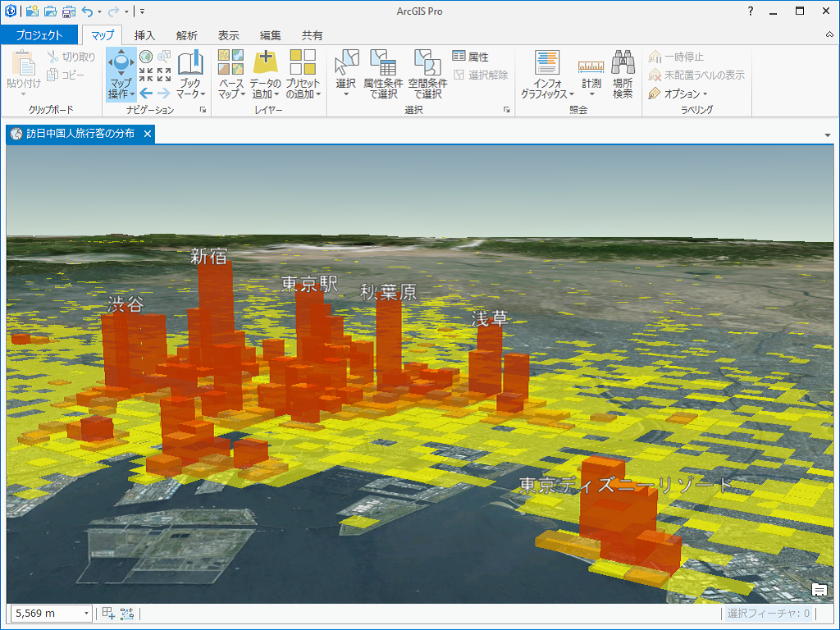Viewport: 840px width, 630px height.
Task: Click コピー copy command
Action: [66, 75]
